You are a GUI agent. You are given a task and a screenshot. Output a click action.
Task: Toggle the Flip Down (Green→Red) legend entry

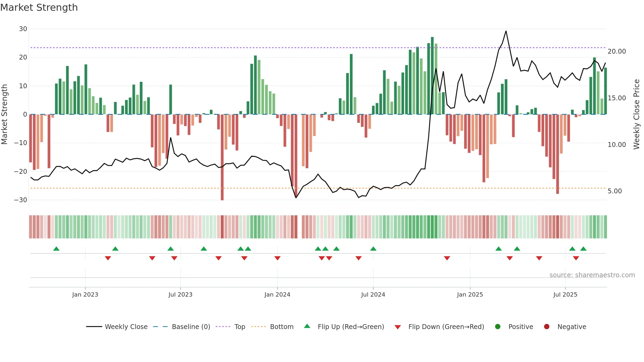(x=439, y=327)
